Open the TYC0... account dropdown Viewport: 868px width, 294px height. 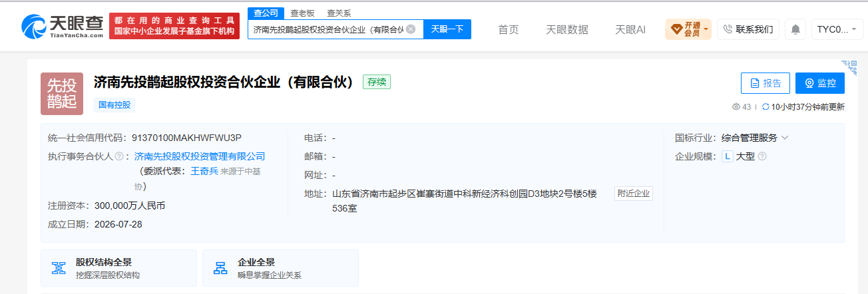(837, 29)
